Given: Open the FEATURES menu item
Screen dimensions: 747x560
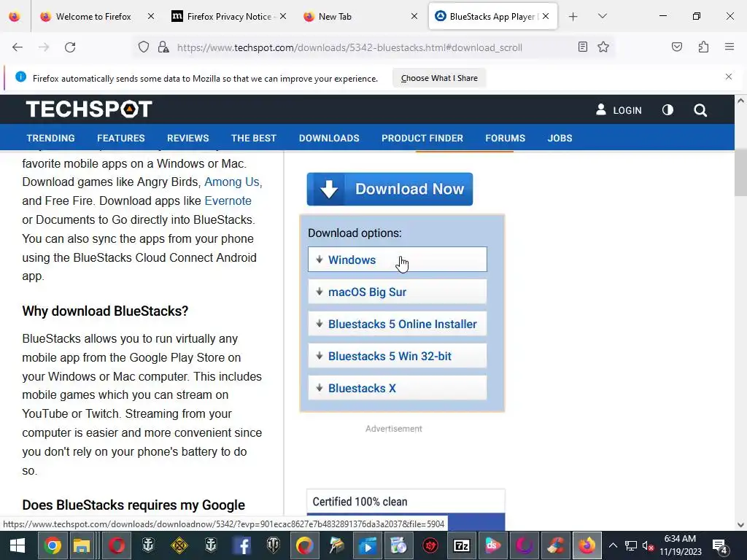Looking at the screenshot, I should [x=121, y=138].
